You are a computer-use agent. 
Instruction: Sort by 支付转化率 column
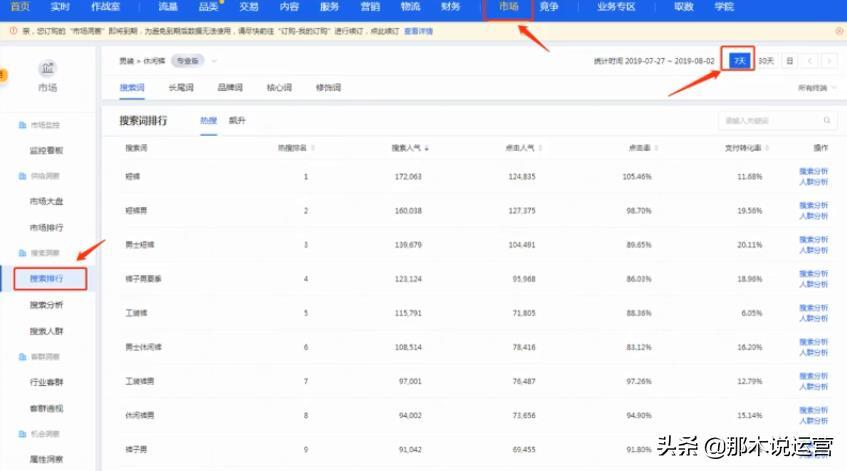pos(744,148)
